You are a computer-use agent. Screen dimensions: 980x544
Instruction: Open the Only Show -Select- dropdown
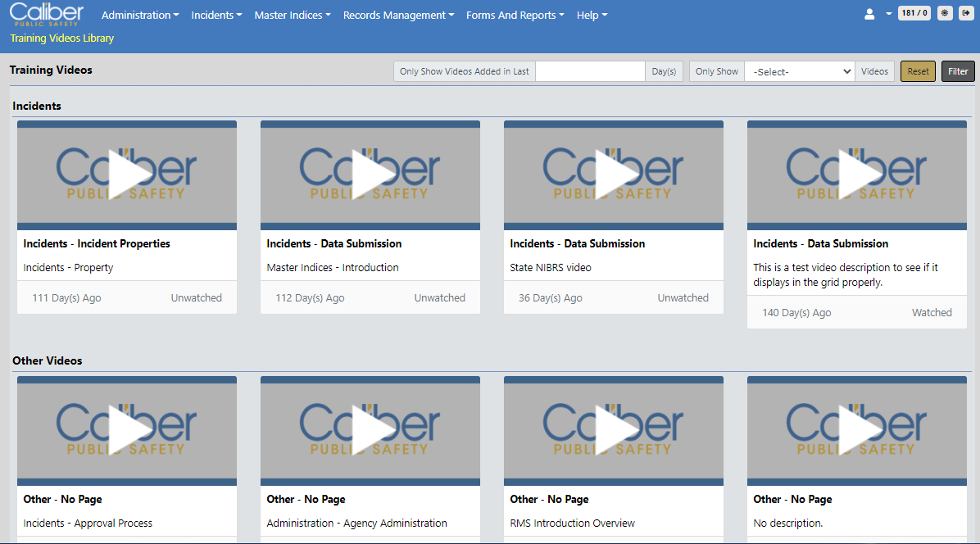click(x=799, y=72)
